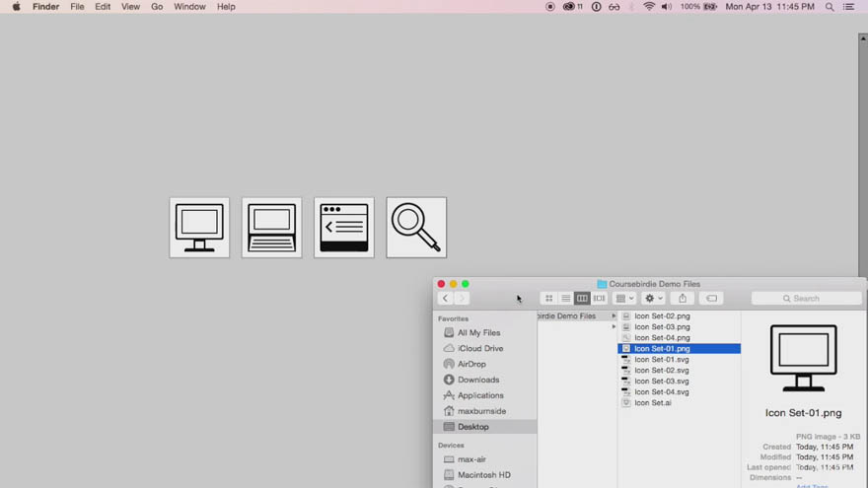Select Macintosh HD in sidebar
Viewport: 868px width, 488px height.
483,475
